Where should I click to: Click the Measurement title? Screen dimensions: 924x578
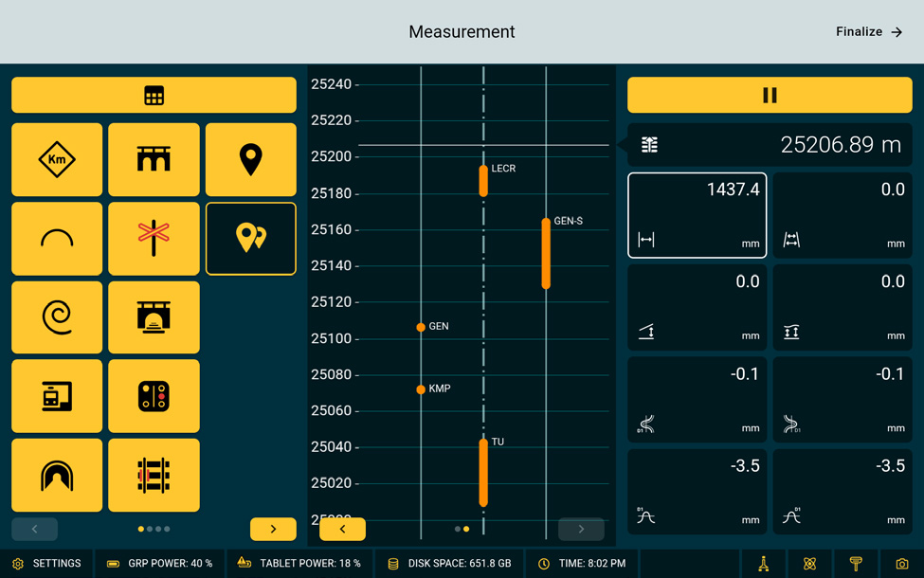click(462, 32)
